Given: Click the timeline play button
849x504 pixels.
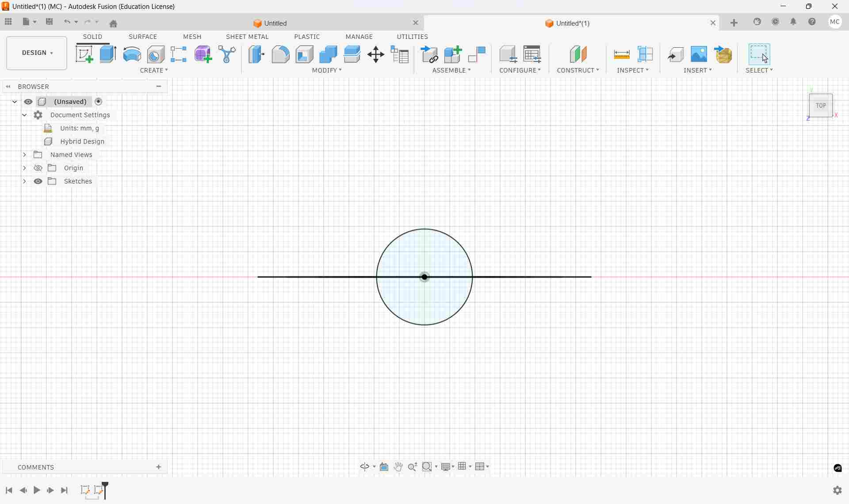Looking at the screenshot, I should tap(37, 490).
